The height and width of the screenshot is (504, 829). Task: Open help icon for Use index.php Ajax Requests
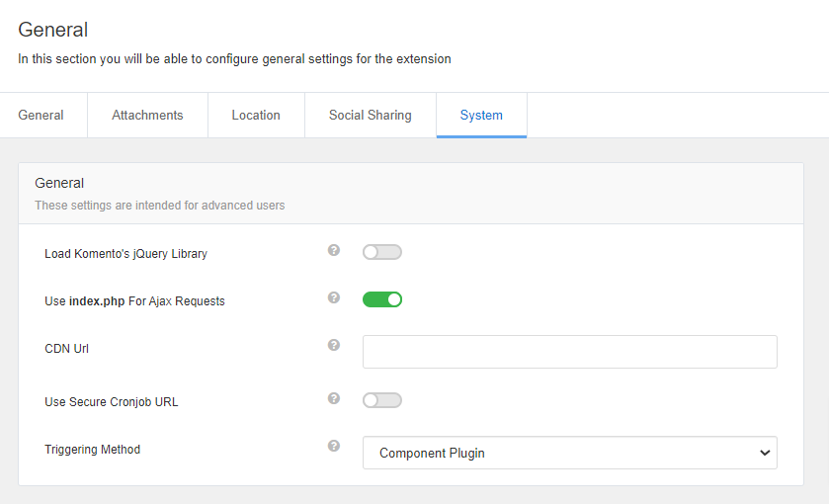click(x=334, y=297)
